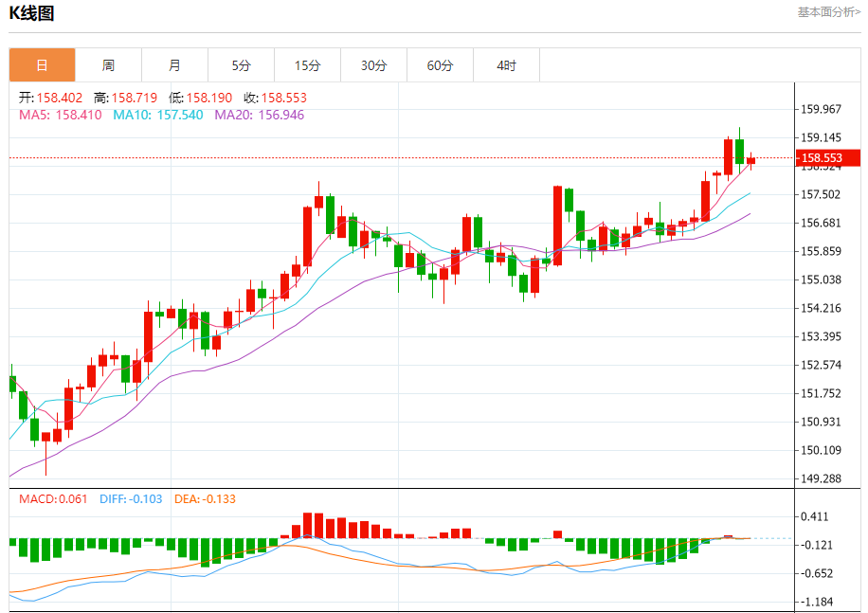Click the MA20 indicator label
The width and height of the screenshot is (868, 613).
coord(259,115)
